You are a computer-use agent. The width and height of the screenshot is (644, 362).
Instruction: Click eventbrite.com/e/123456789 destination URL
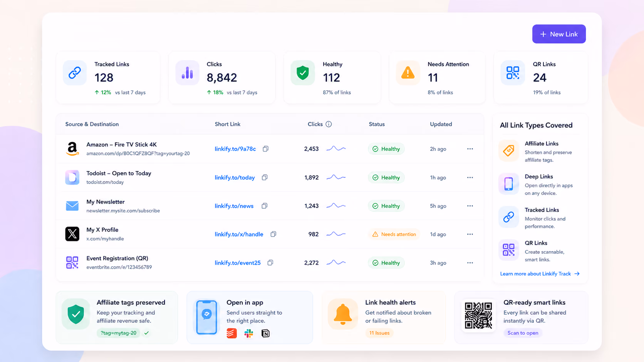tap(119, 267)
